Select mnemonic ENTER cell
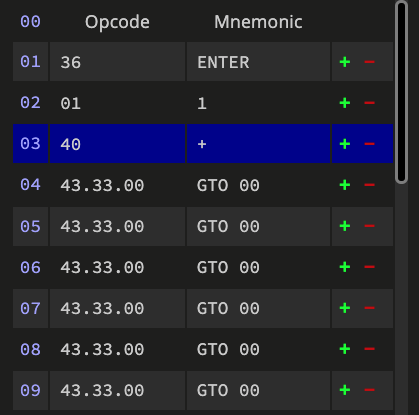419x415 pixels. coord(258,62)
